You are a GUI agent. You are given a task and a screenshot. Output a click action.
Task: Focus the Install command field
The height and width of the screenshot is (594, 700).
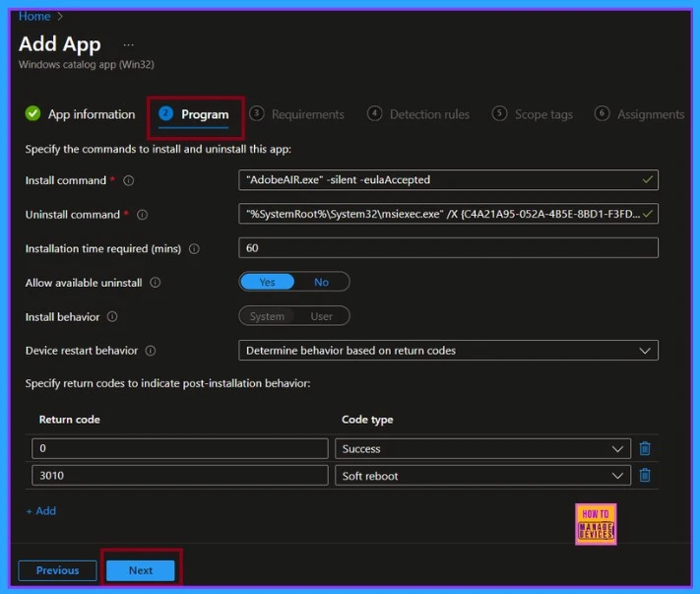coord(448,180)
